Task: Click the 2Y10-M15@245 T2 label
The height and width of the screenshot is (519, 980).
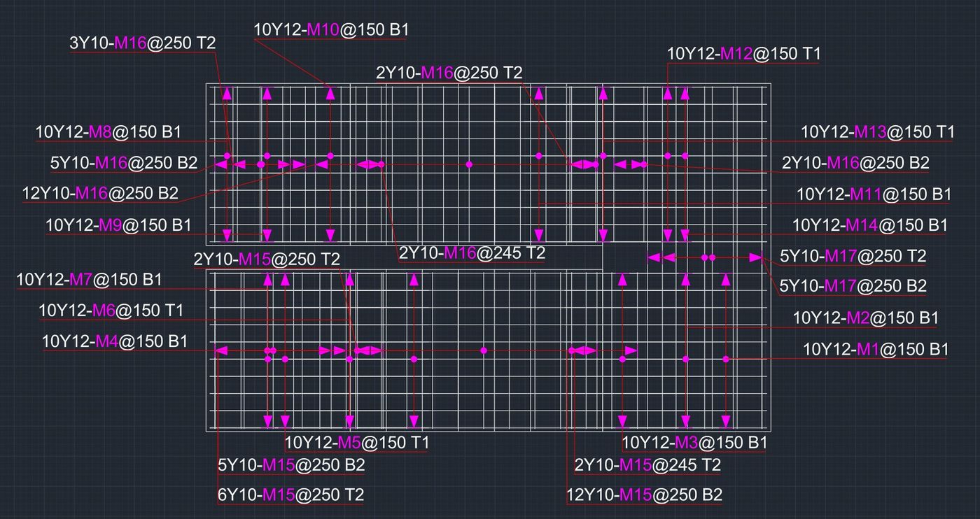Action: [647, 464]
